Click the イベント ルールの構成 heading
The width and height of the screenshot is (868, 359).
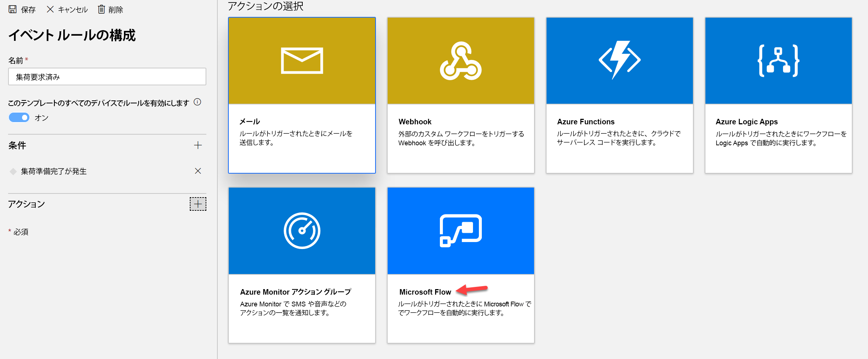pos(72,35)
